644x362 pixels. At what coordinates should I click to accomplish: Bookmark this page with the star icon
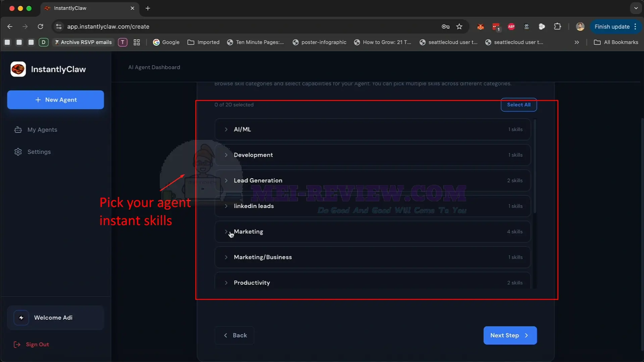pos(459,27)
